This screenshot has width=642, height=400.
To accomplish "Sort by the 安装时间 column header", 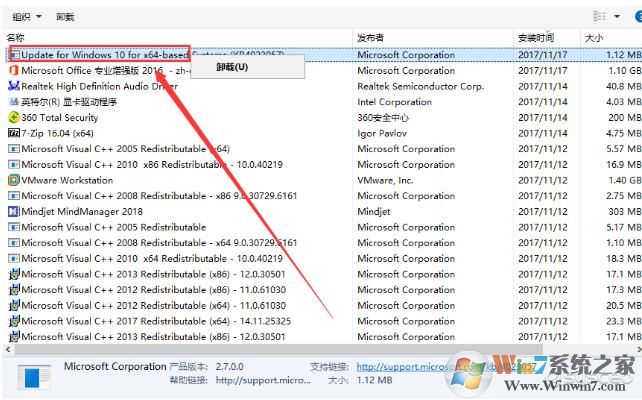I will [536, 38].
